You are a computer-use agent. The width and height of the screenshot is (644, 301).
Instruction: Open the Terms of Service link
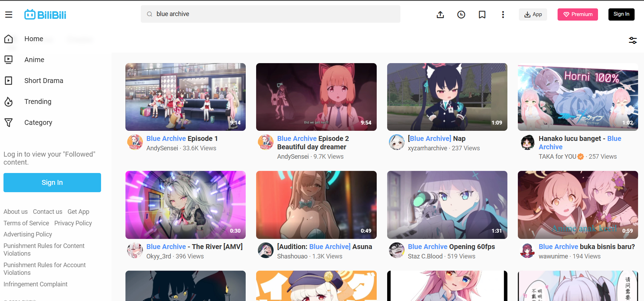[x=26, y=223]
